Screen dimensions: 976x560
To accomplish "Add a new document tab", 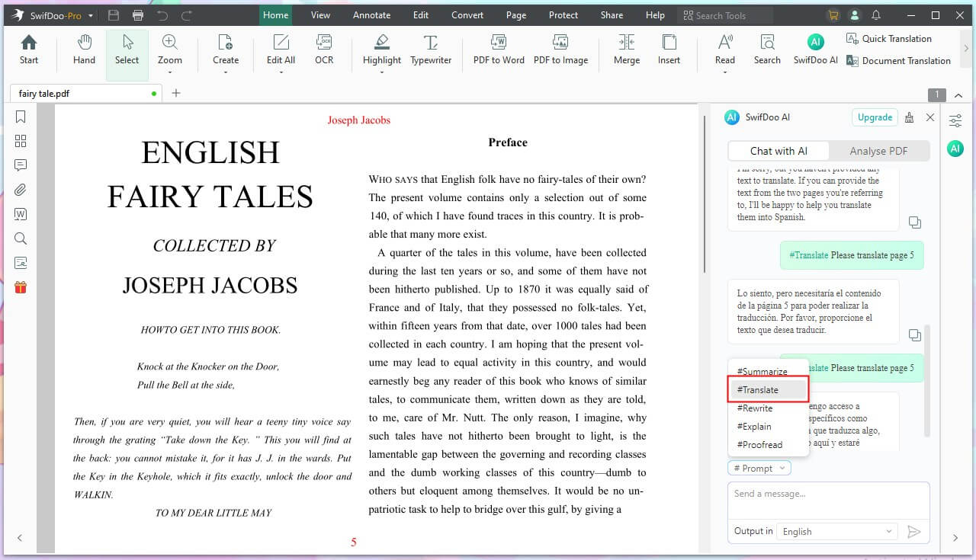I will (x=176, y=93).
